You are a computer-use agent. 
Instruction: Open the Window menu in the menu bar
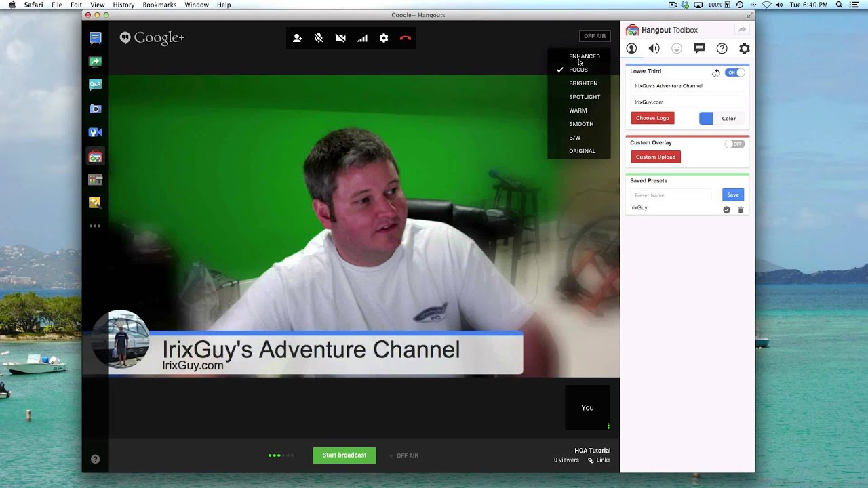[x=197, y=5]
